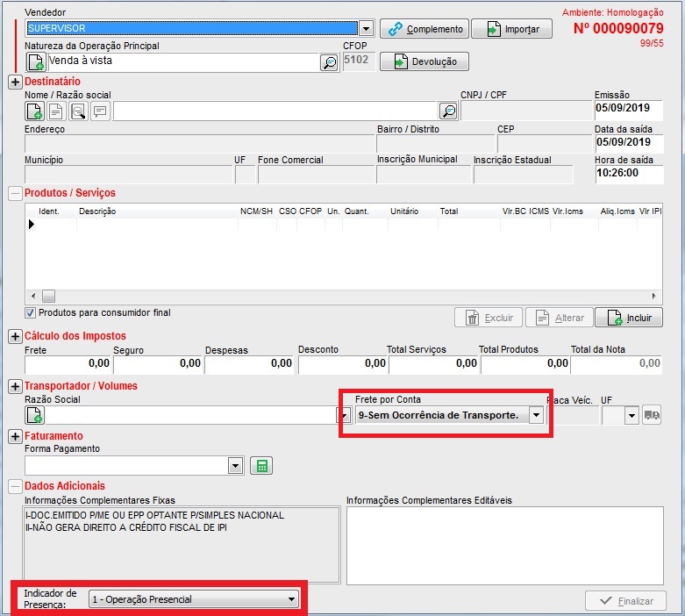Expand the Destinatário section
Screen dimensions: 685x616
[x=15, y=82]
